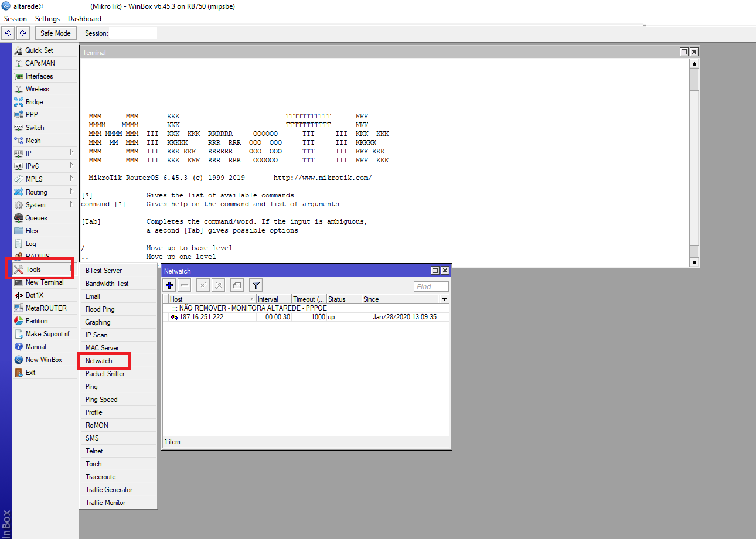Select Ping Speed in Tools submenu
The width and height of the screenshot is (756, 539).
118,400
